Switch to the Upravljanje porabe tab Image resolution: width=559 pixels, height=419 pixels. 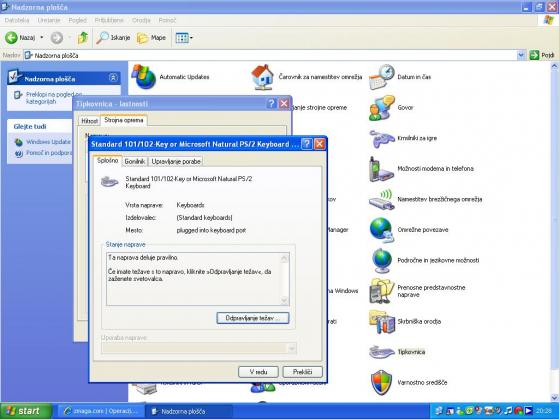(x=176, y=162)
